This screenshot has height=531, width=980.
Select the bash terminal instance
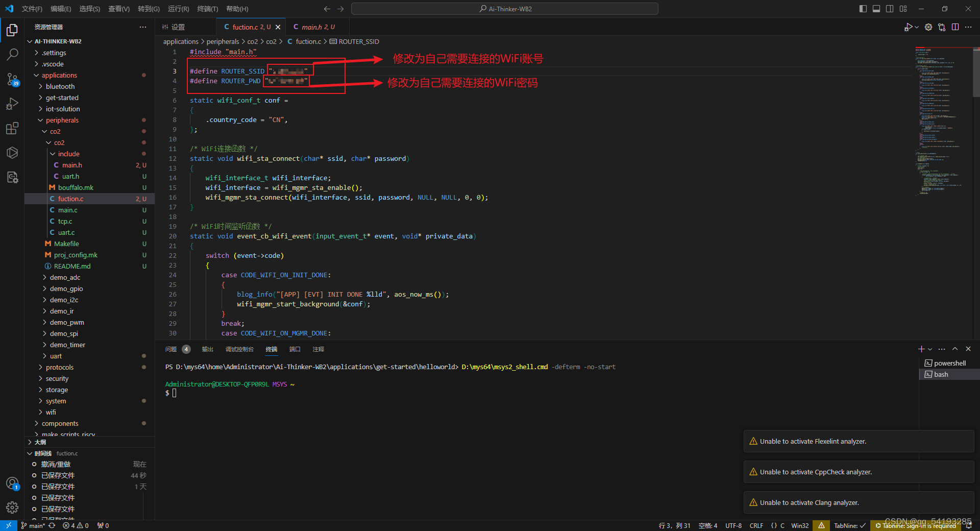[x=949, y=374]
